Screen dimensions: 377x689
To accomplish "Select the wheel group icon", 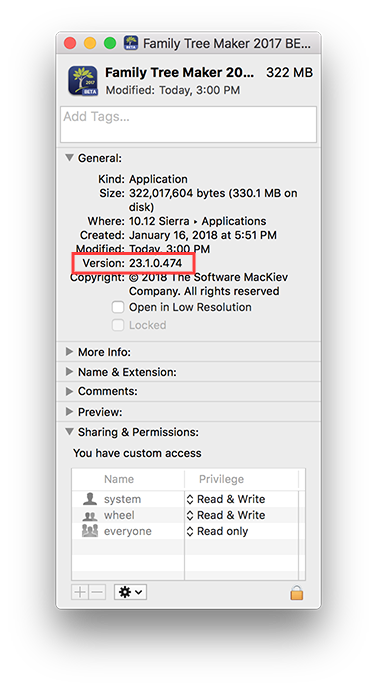I will tap(90, 515).
